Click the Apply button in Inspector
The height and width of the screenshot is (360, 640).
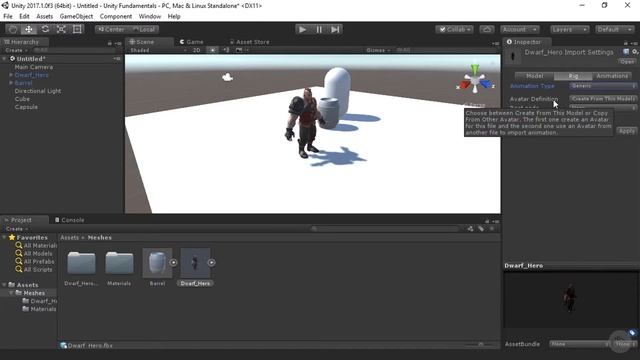click(627, 131)
